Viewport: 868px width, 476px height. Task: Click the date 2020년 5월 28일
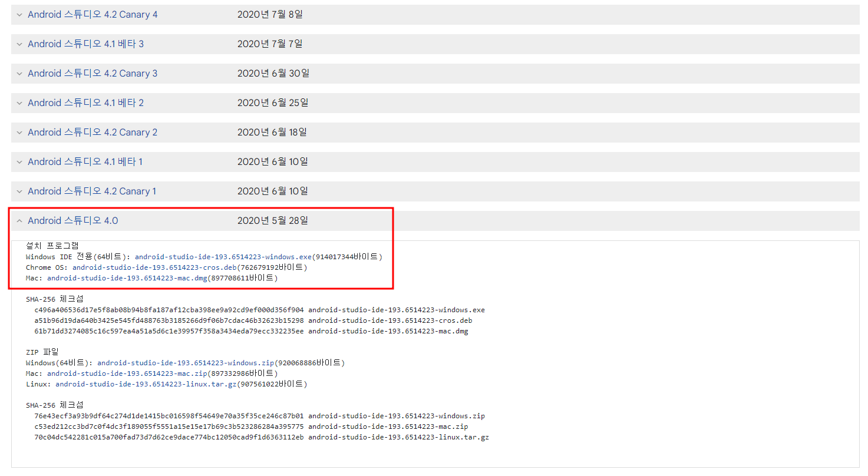[x=273, y=221]
